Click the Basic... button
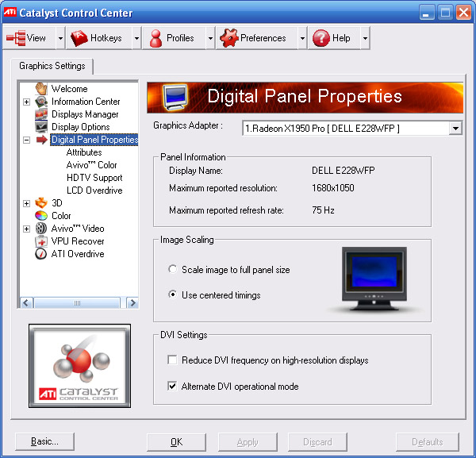 click(x=44, y=441)
